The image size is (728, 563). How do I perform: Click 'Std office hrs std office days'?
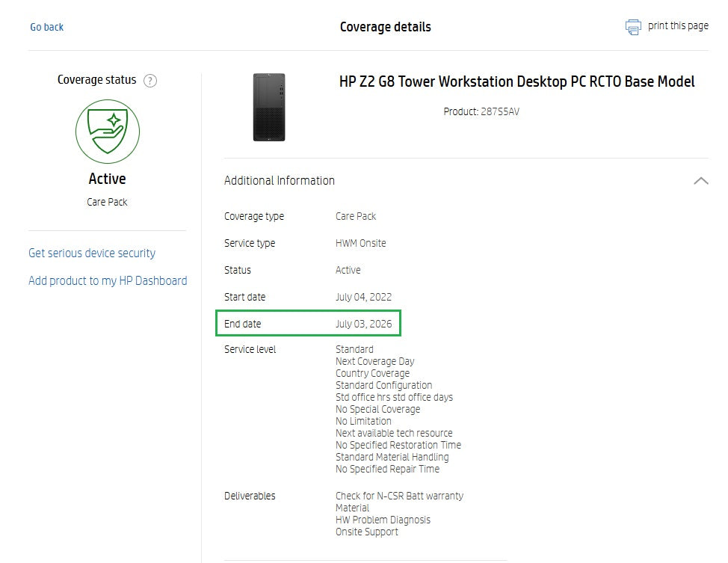click(394, 397)
